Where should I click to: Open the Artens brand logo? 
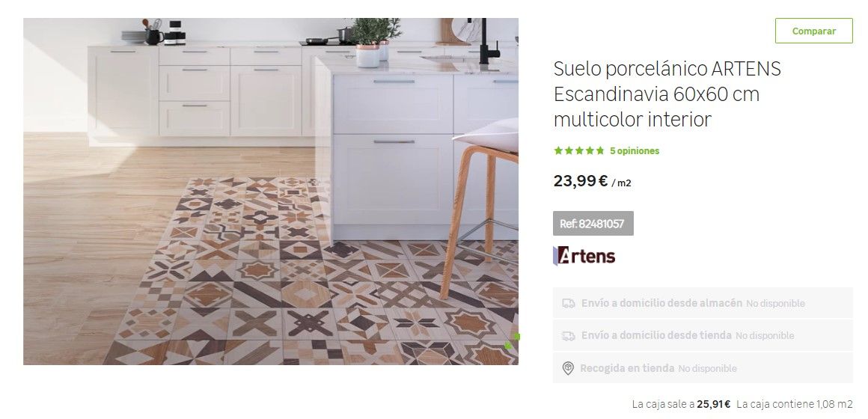(x=584, y=256)
